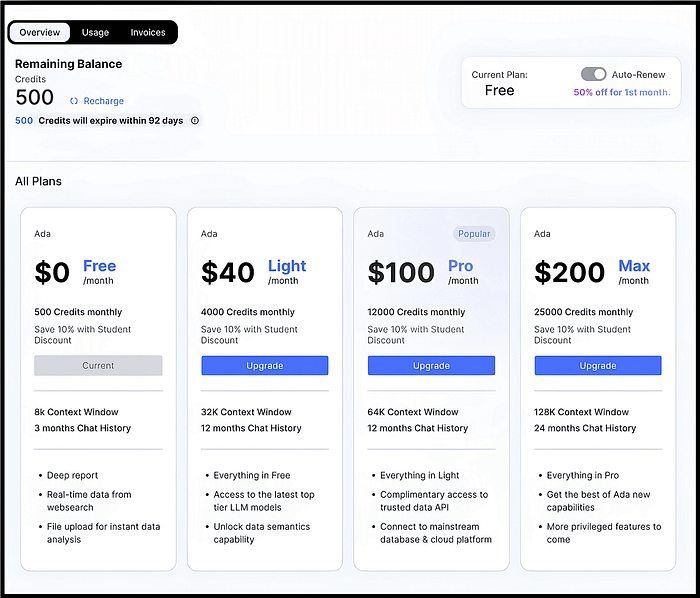Upgrade to the $40 Light plan
The height and width of the screenshot is (598, 700).
click(x=264, y=366)
